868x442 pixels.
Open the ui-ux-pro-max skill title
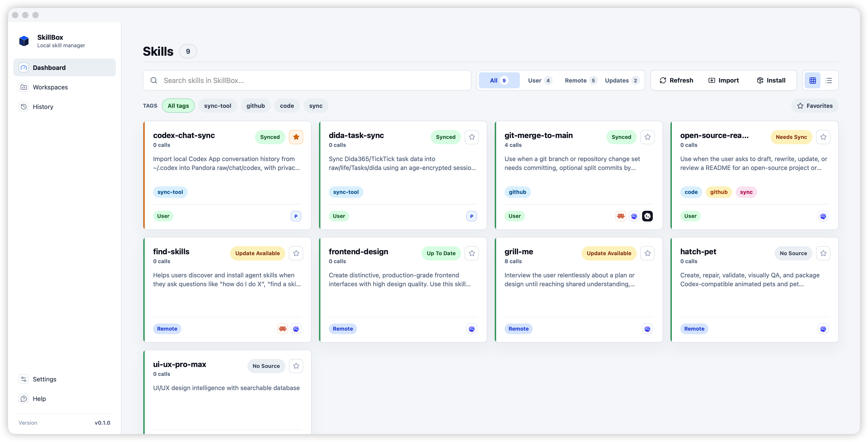179,365
